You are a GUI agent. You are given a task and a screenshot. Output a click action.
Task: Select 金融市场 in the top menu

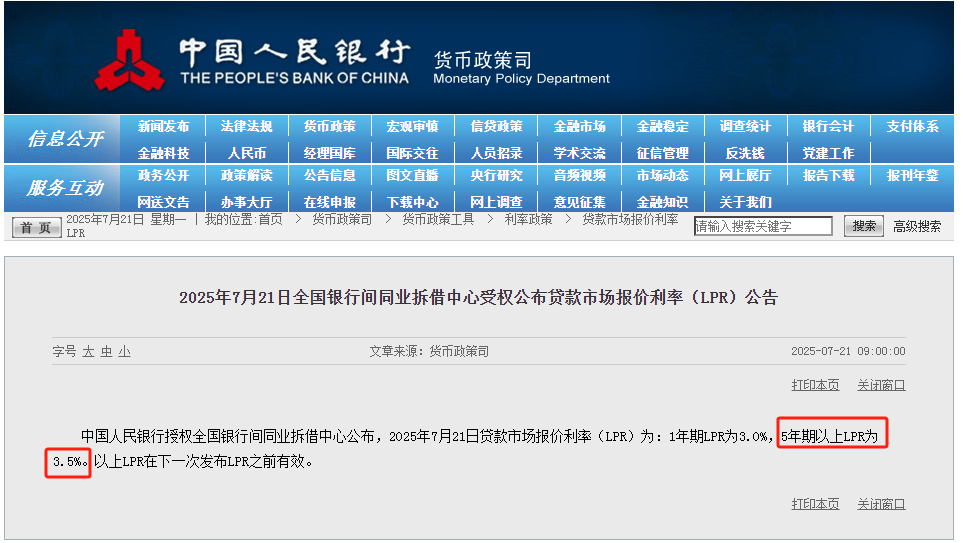(x=579, y=127)
